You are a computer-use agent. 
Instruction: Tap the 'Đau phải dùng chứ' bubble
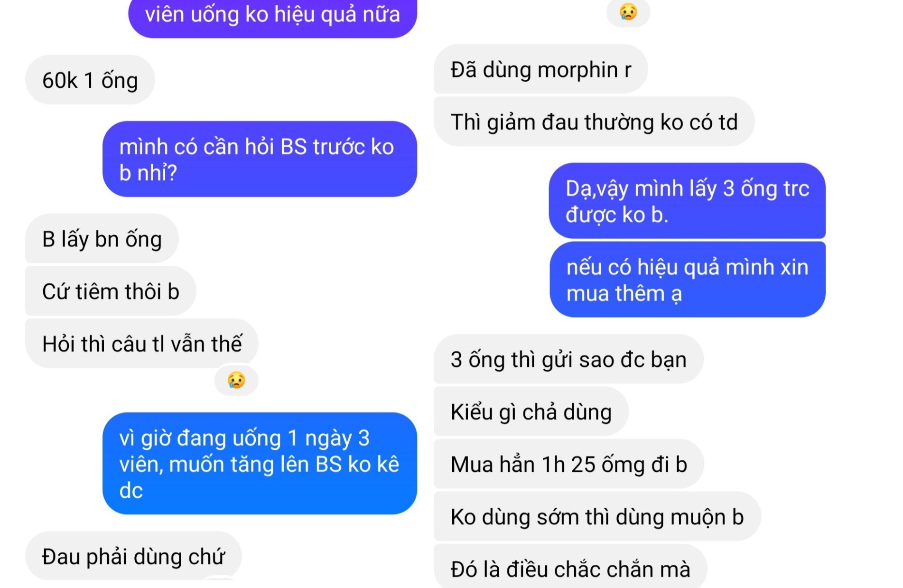click(x=133, y=556)
